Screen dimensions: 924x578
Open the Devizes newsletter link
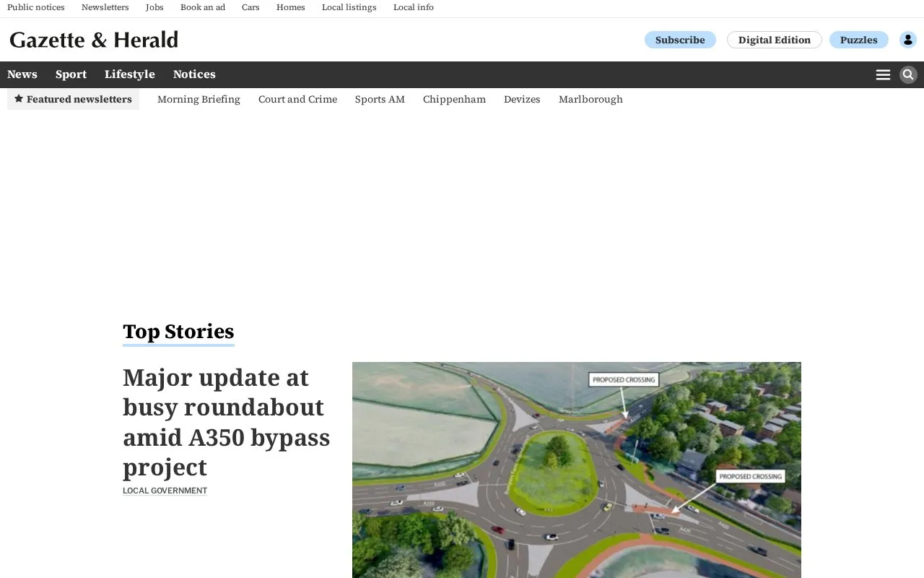[522, 99]
